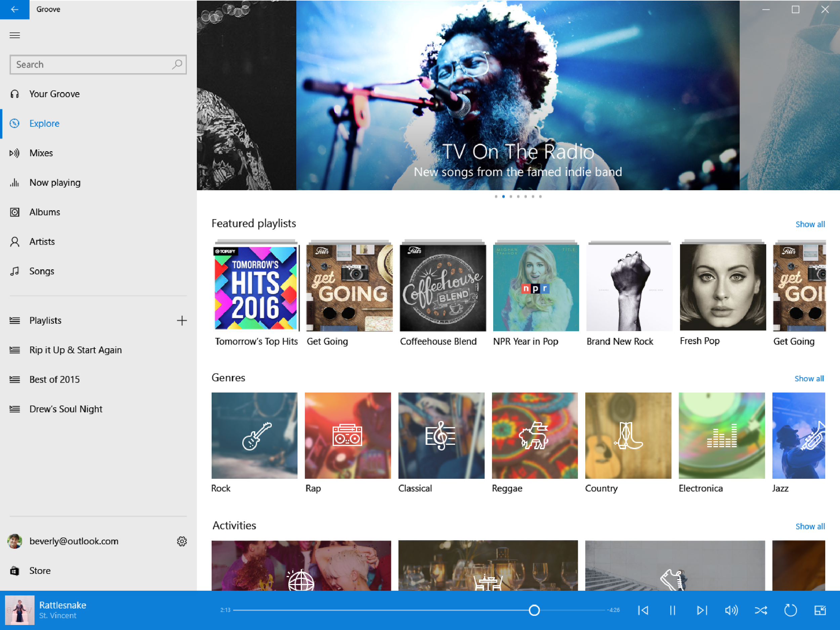Show all Genres
Screen dimensions: 840x630
809,379
